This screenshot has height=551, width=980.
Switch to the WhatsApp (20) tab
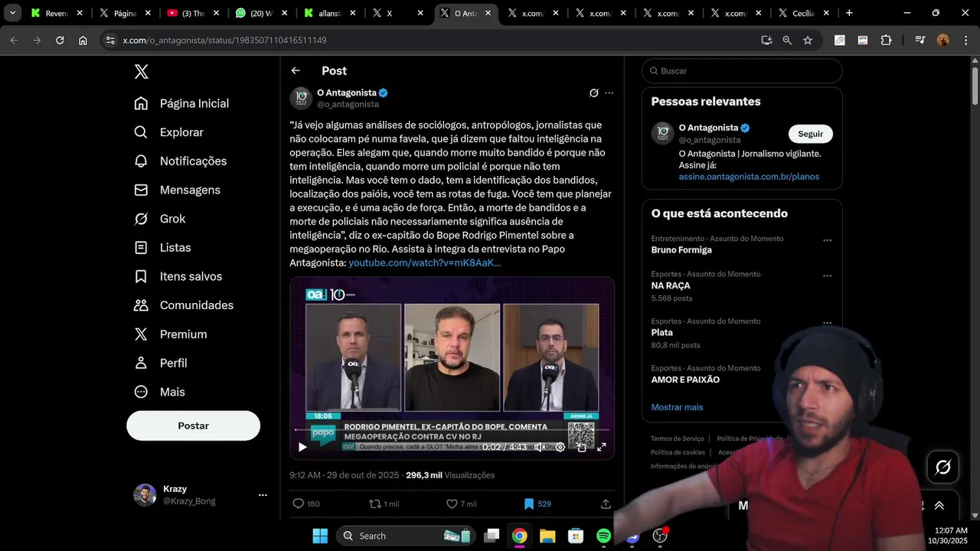coord(263,13)
